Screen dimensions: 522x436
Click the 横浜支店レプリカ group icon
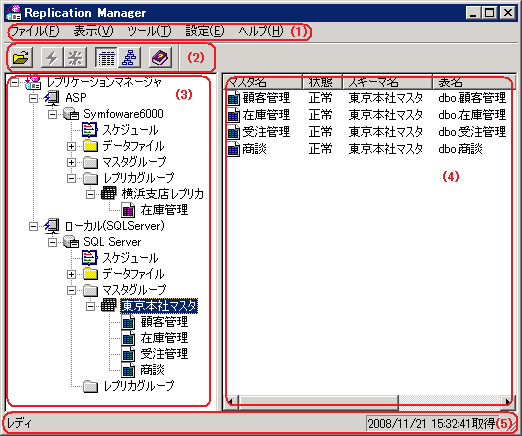109,194
